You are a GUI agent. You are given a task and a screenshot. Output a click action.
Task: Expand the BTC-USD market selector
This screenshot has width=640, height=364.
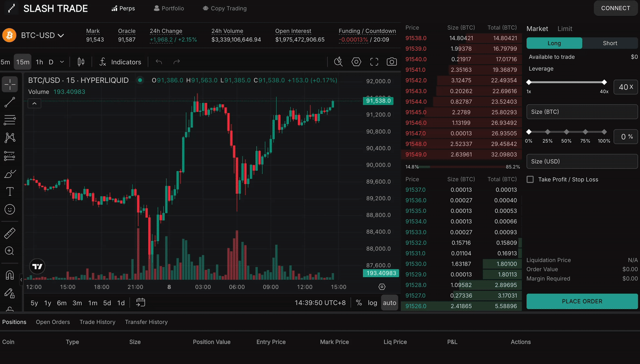pos(42,36)
